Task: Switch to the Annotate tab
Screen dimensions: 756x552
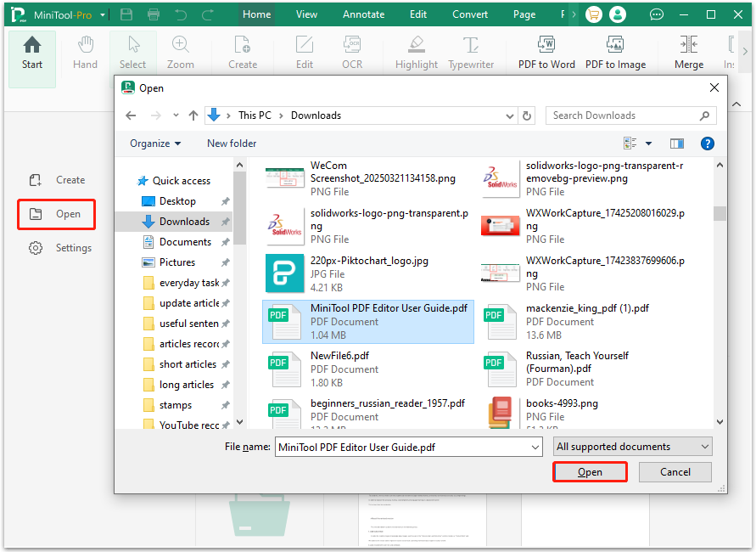Action: coord(363,14)
